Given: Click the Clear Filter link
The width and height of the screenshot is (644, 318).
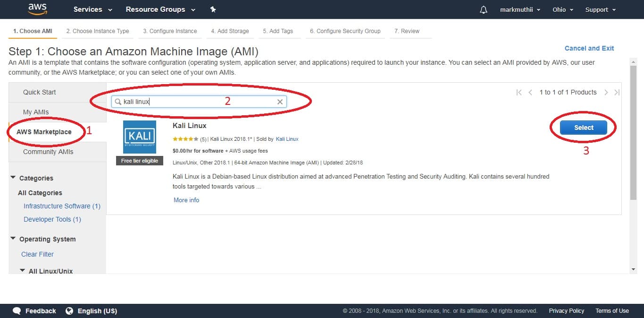Looking at the screenshot, I should (37, 254).
